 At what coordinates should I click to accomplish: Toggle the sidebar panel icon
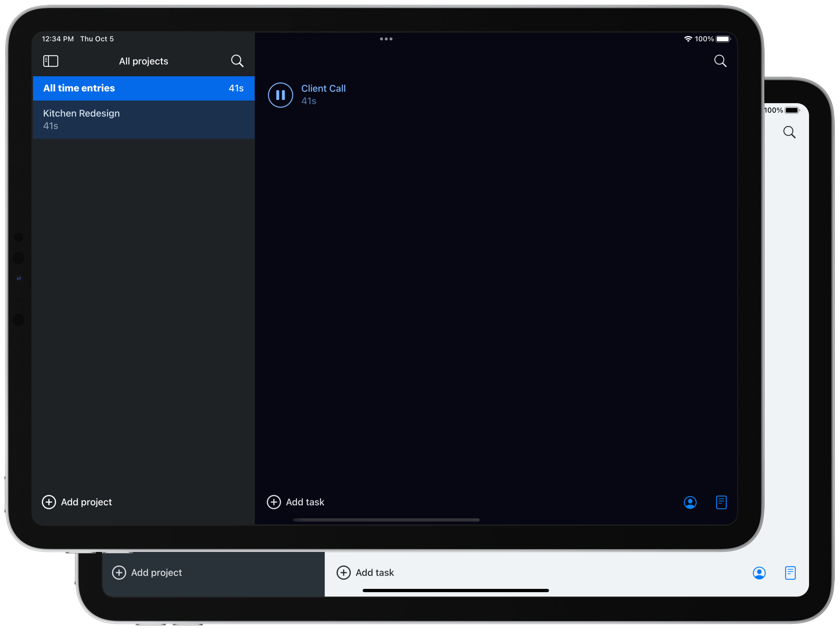pyautogui.click(x=50, y=61)
